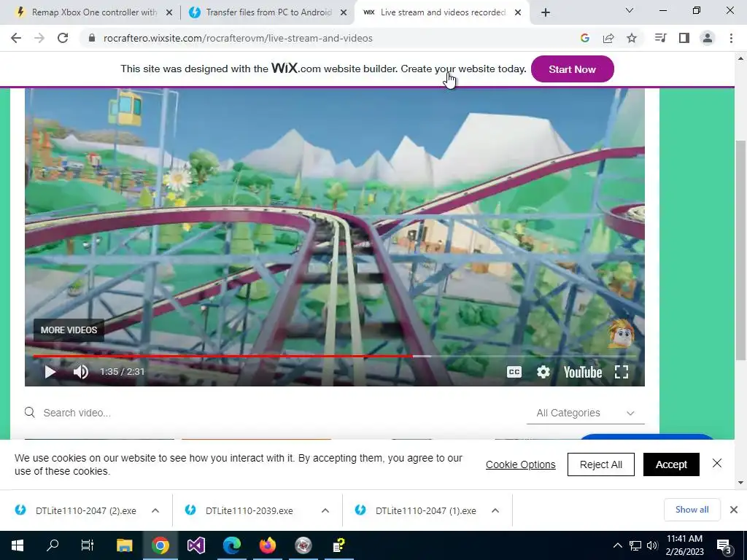Screen dimensions: 747x560
Task: Click Chrome icon in taskbar
Action: point(160,545)
